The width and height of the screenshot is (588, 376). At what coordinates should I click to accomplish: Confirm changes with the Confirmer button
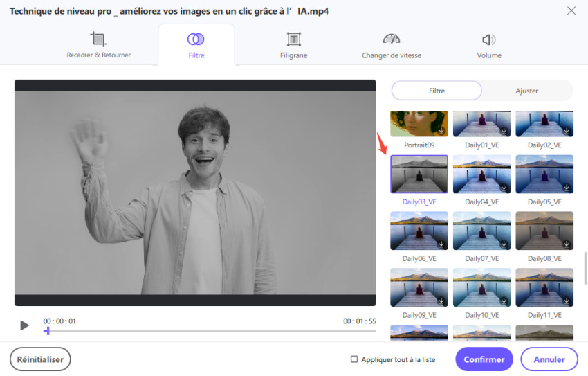(484, 359)
